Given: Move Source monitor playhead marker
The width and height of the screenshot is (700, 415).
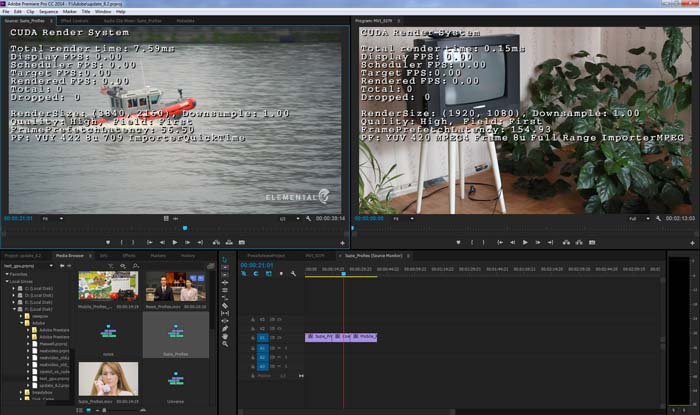Looking at the screenshot, I should pos(185,228).
